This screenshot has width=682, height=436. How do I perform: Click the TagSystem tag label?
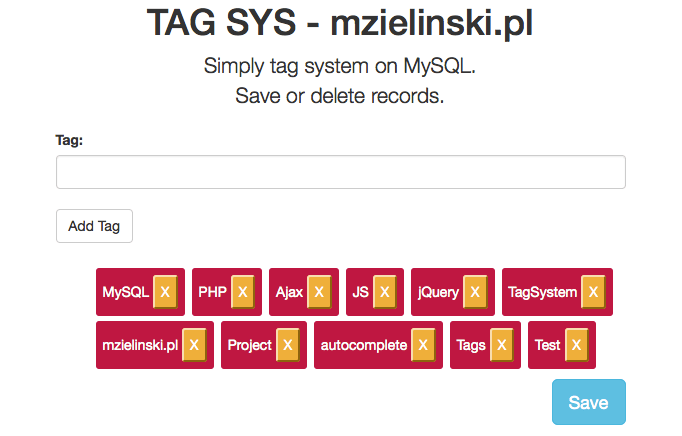click(x=543, y=292)
